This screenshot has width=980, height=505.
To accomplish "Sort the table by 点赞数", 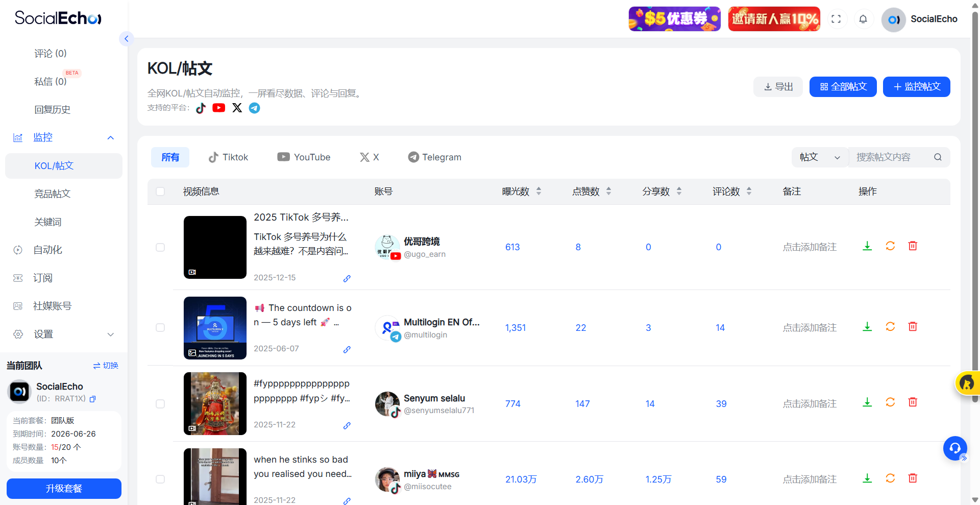I will click(608, 191).
